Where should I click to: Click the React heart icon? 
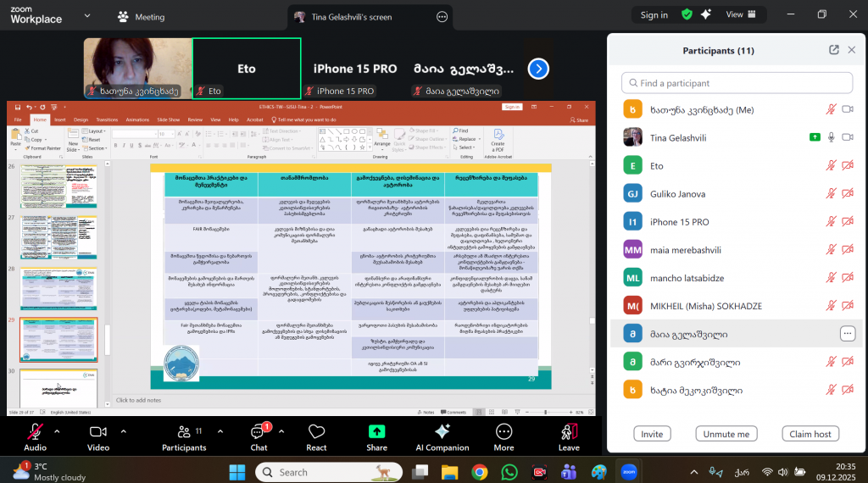(x=316, y=432)
